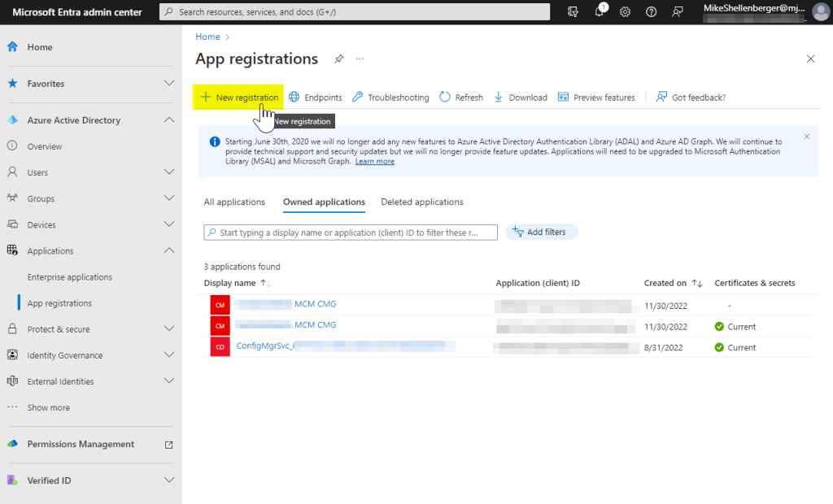833x504 pixels.
Task: Refresh the app registrations list
Action: pos(461,98)
